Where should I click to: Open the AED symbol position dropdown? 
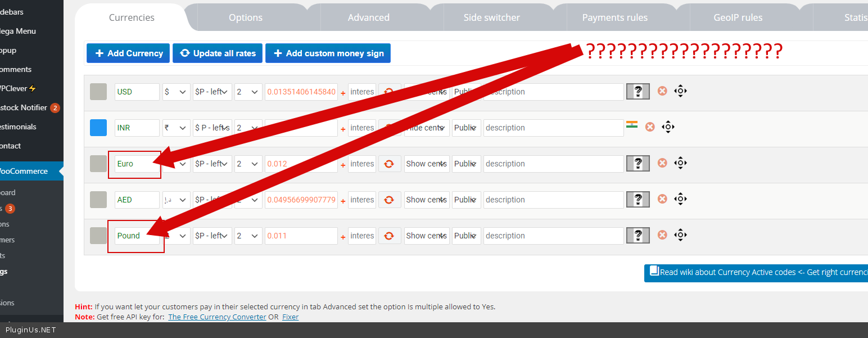[213, 200]
